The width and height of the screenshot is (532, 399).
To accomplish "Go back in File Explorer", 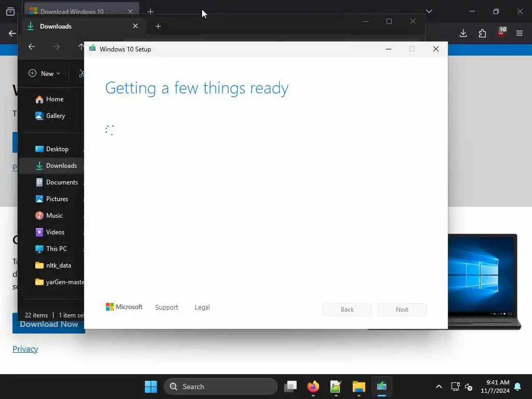I will (x=32, y=46).
